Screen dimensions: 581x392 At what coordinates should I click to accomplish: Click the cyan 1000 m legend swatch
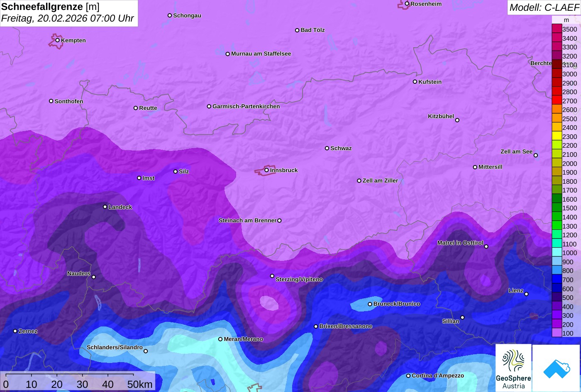[557, 252]
